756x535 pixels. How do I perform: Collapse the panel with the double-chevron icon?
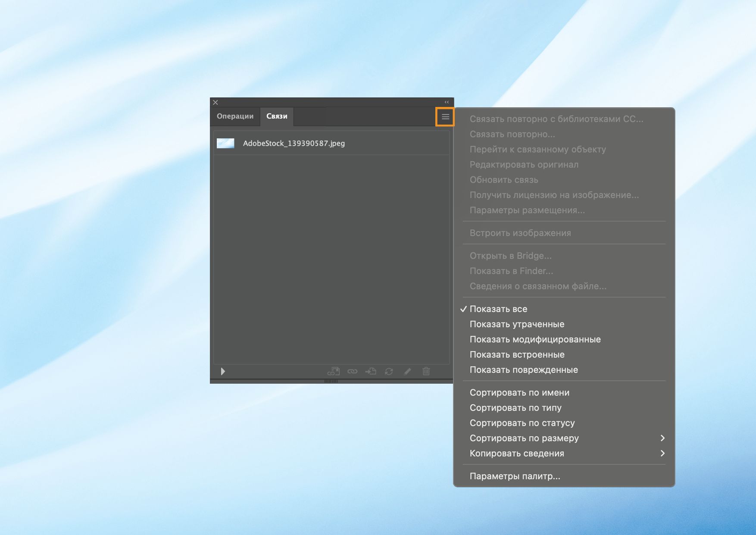(x=447, y=102)
